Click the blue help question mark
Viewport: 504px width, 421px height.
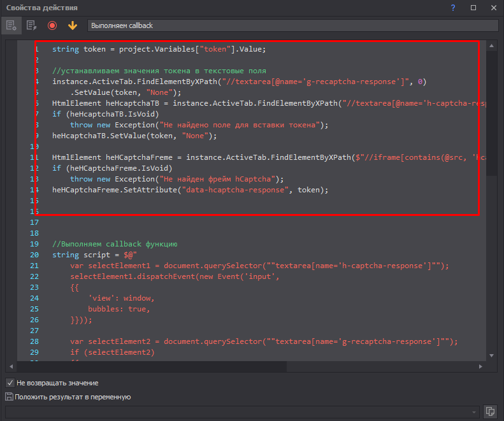[x=453, y=8]
